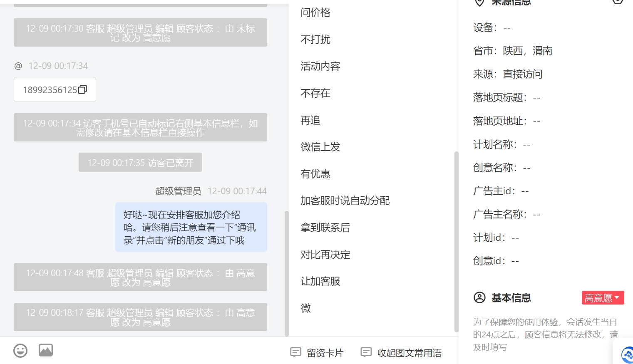The width and height of the screenshot is (633, 364).
Task: Click the 来源信息 location pin icon
Action: 479,2
